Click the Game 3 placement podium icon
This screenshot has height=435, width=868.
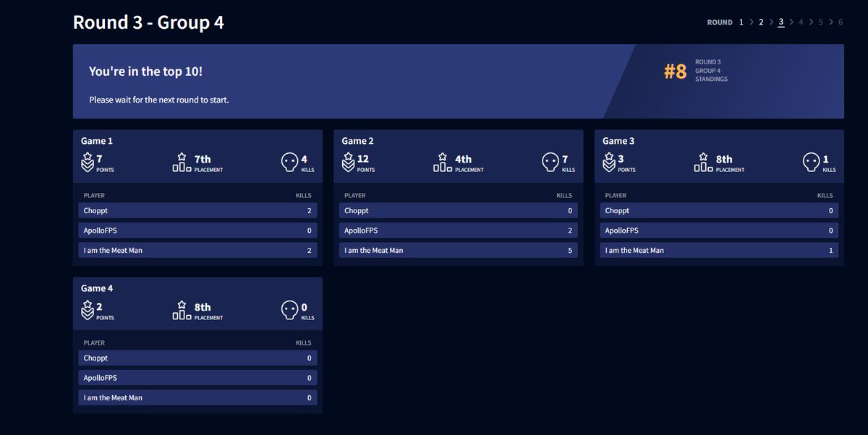coord(703,162)
